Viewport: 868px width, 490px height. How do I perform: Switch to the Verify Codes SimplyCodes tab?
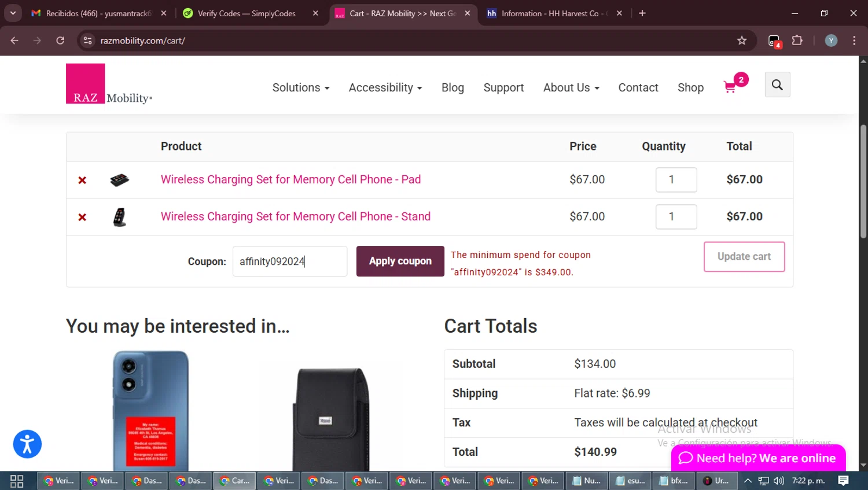[246, 13]
